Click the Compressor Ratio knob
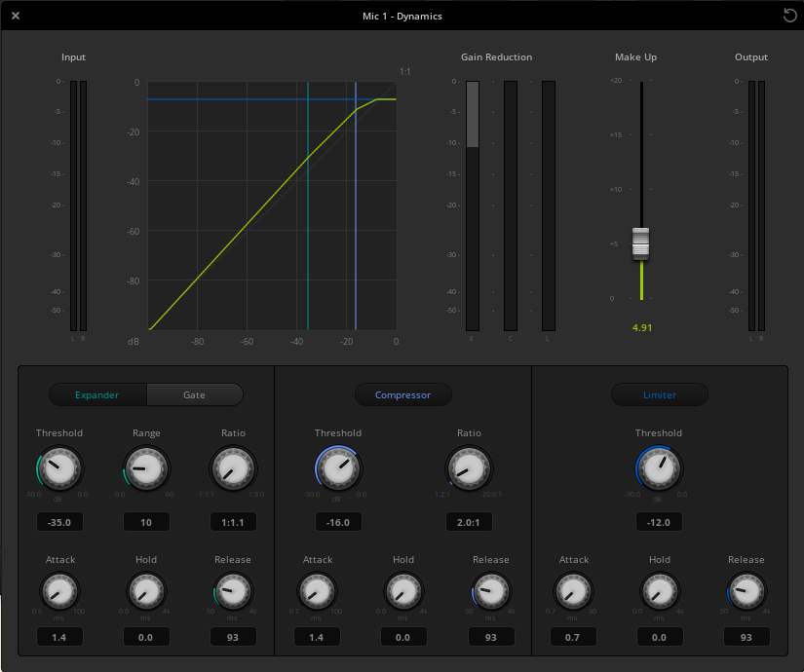The width and height of the screenshot is (804, 672). click(x=469, y=468)
